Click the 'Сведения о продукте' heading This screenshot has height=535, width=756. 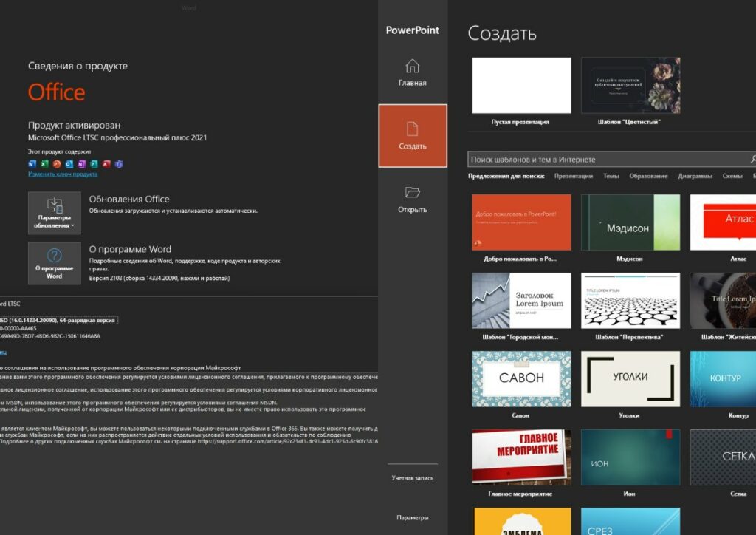point(78,66)
